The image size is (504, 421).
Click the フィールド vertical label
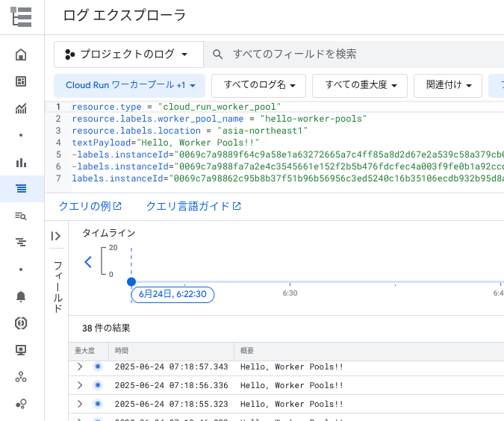pos(57,287)
